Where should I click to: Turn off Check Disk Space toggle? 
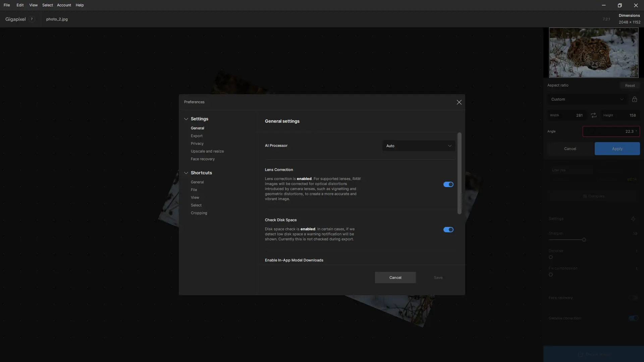[x=448, y=230]
